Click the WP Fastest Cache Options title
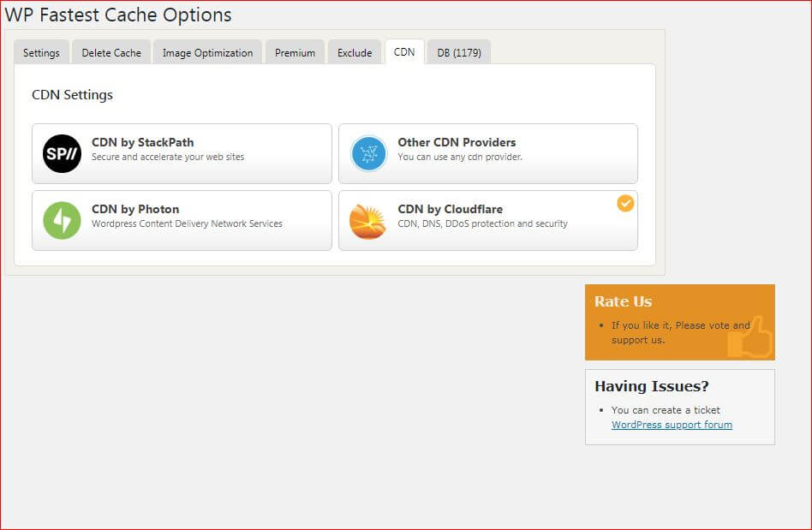The image size is (812, 530). tap(118, 15)
